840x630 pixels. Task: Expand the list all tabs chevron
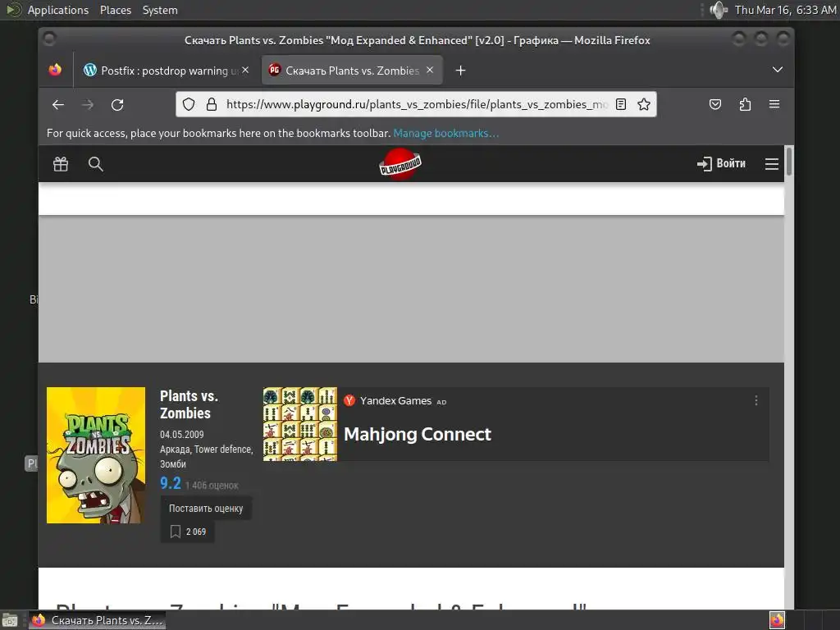(x=778, y=70)
